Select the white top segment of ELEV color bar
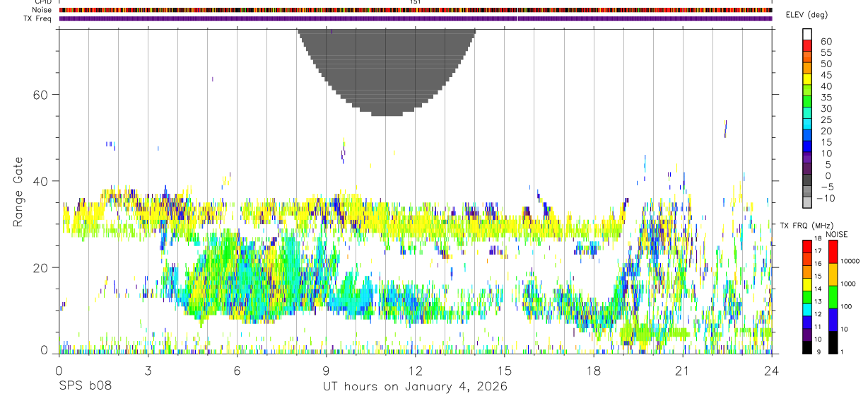This screenshot has width=868, height=401. pyautogui.click(x=807, y=33)
